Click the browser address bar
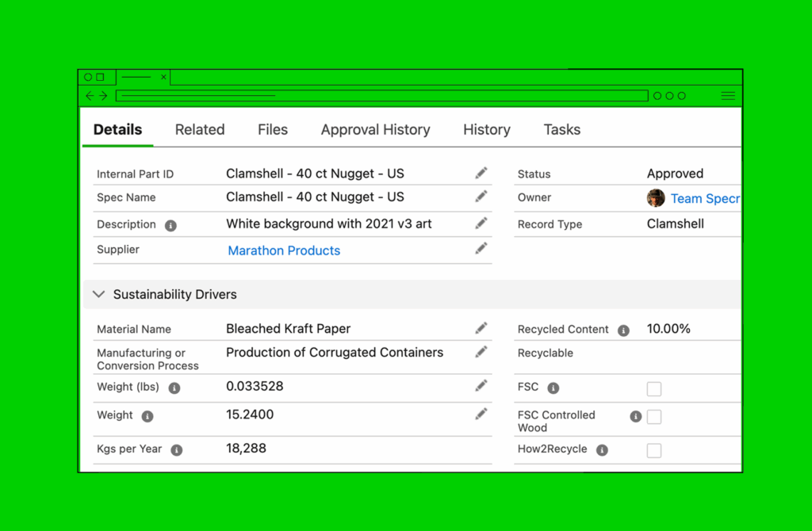 point(381,96)
